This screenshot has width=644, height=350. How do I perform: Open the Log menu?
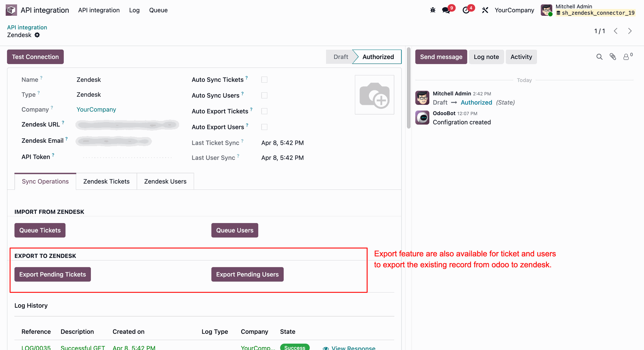pyautogui.click(x=134, y=10)
